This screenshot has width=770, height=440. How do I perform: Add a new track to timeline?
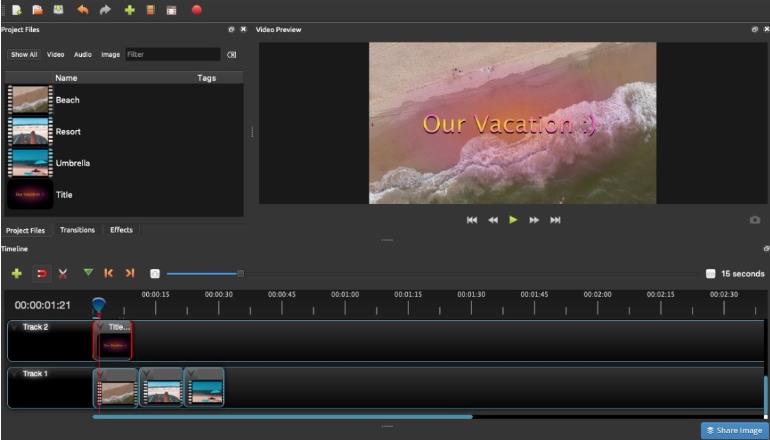(x=17, y=273)
